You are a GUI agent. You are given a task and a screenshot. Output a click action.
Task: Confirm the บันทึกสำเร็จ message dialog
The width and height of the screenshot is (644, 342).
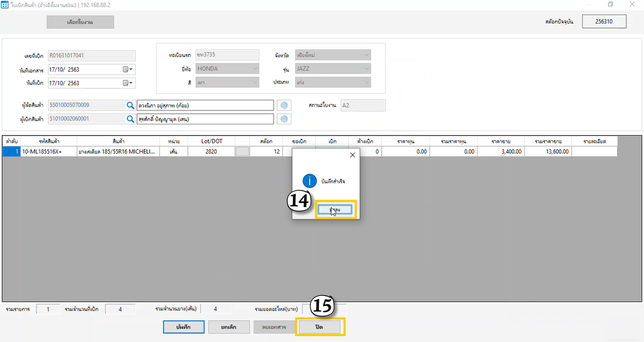click(x=335, y=210)
